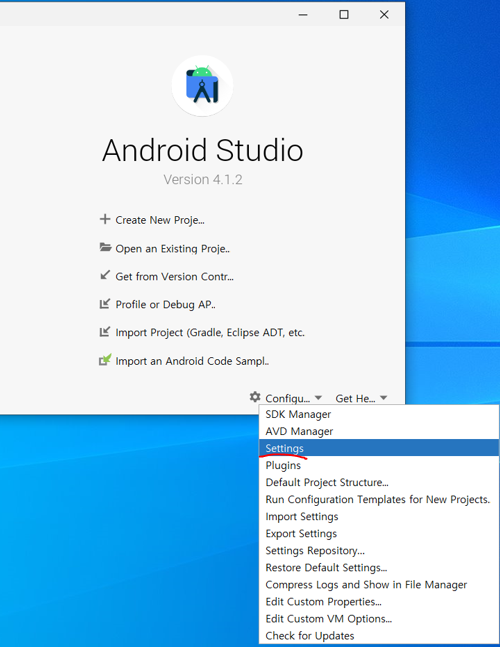The image size is (500, 647).
Task: Choose Open an Existing Project
Action: click(172, 249)
